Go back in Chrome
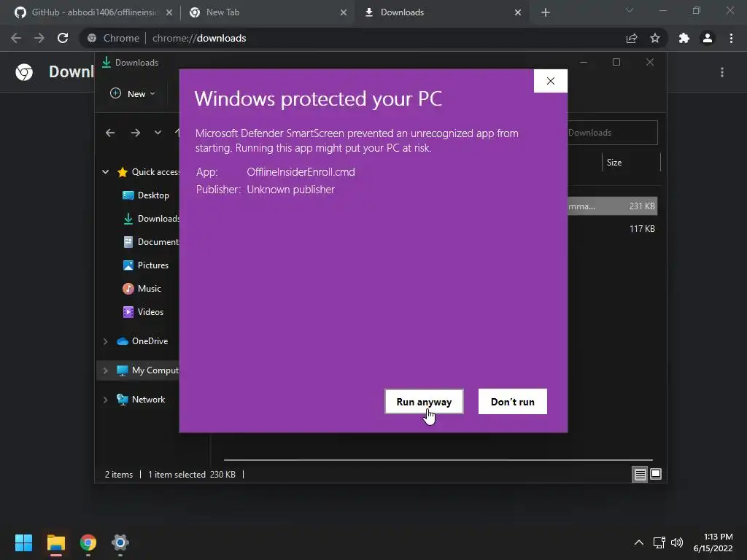 tap(16, 38)
